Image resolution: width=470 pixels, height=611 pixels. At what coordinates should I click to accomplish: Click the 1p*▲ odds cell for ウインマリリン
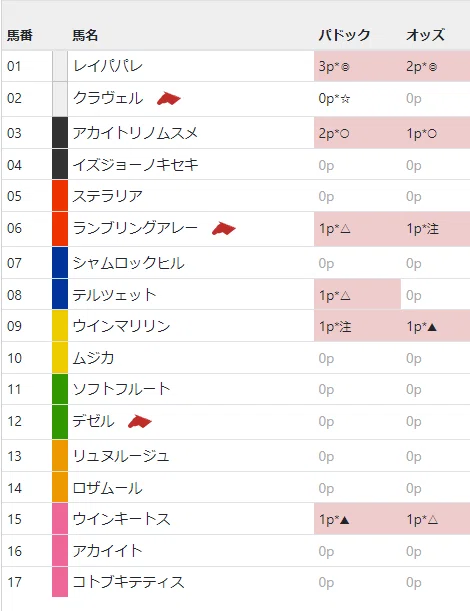pyautogui.click(x=435, y=326)
